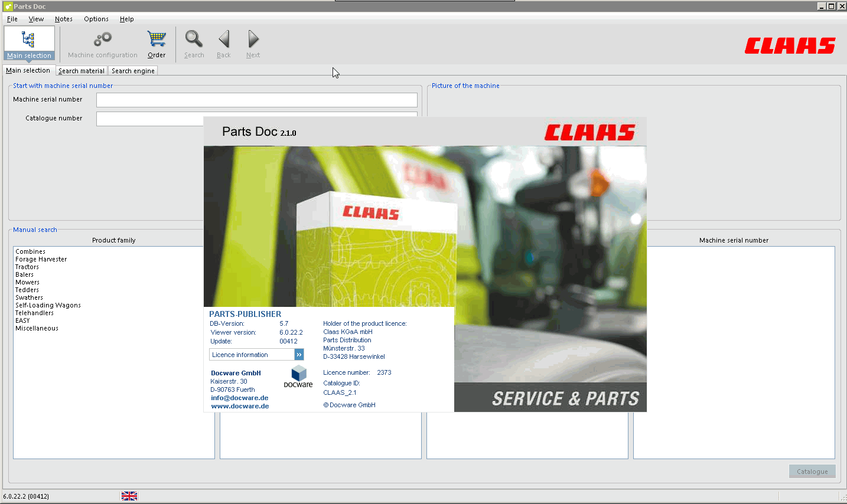Select the Main selection toolbar icon
847x504 pixels.
coord(28,43)
